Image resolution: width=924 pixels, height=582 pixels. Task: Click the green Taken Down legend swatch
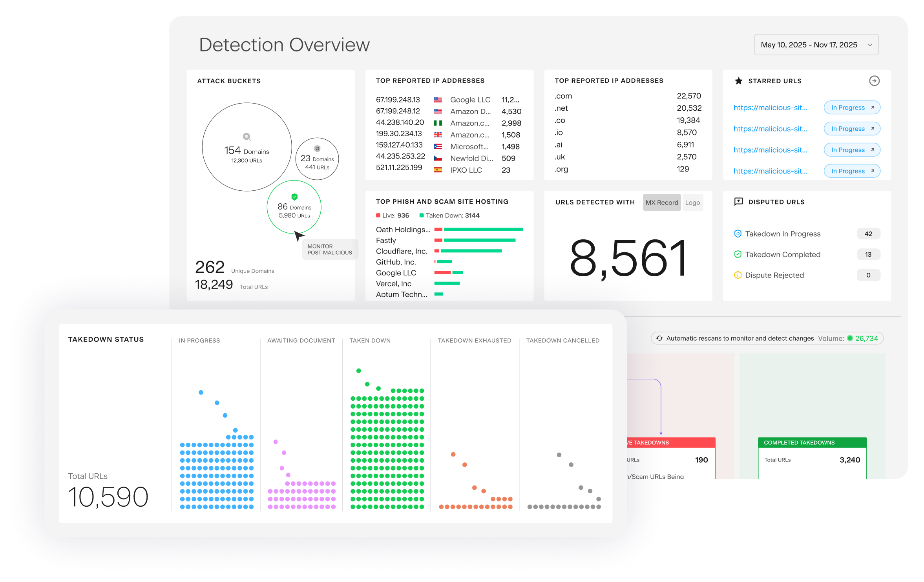click(x=422, y=215)
